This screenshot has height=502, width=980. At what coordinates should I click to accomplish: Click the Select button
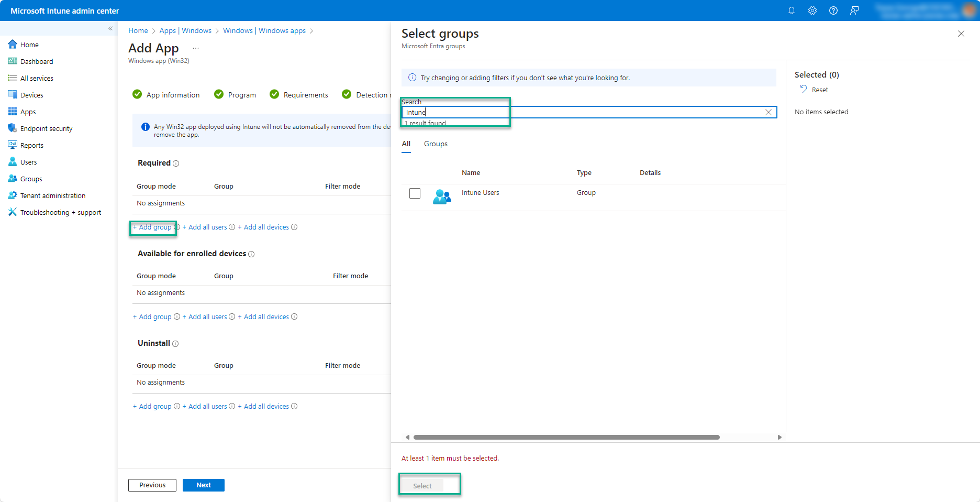pos(422,485)
